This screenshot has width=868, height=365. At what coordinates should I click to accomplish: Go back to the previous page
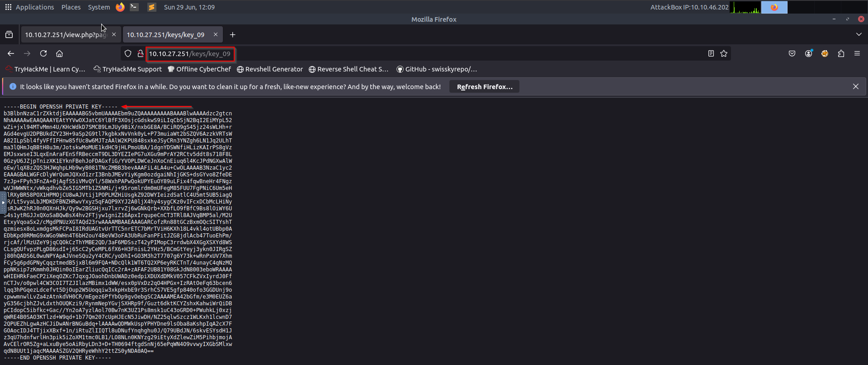[11, 53]
